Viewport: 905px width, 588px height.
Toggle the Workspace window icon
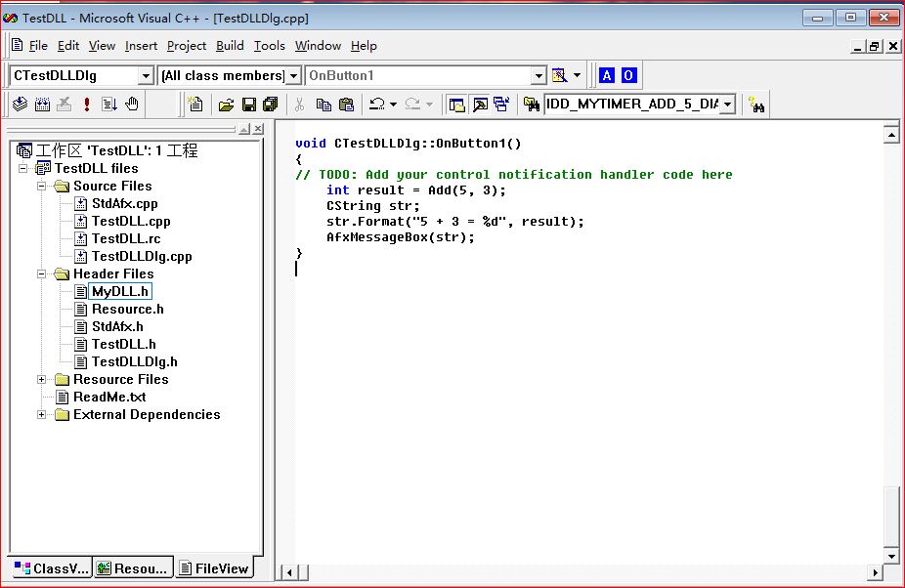(x=456, y=105)
